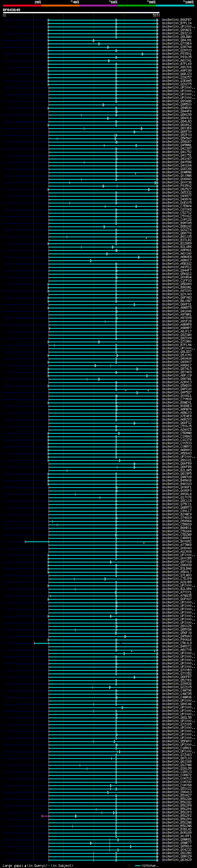This screenshot has width=197, height=868.
Task: Click the white query sequence bar
Action: tap(81, 13)
